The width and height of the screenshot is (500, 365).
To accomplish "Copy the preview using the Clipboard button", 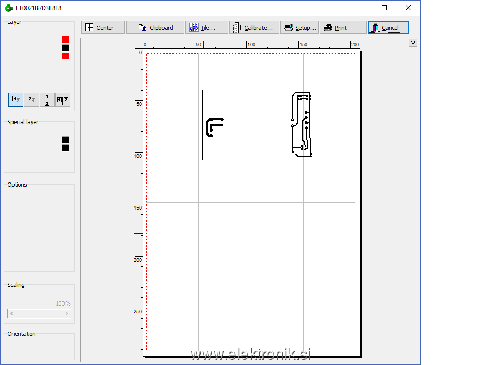I will (155, 27).
